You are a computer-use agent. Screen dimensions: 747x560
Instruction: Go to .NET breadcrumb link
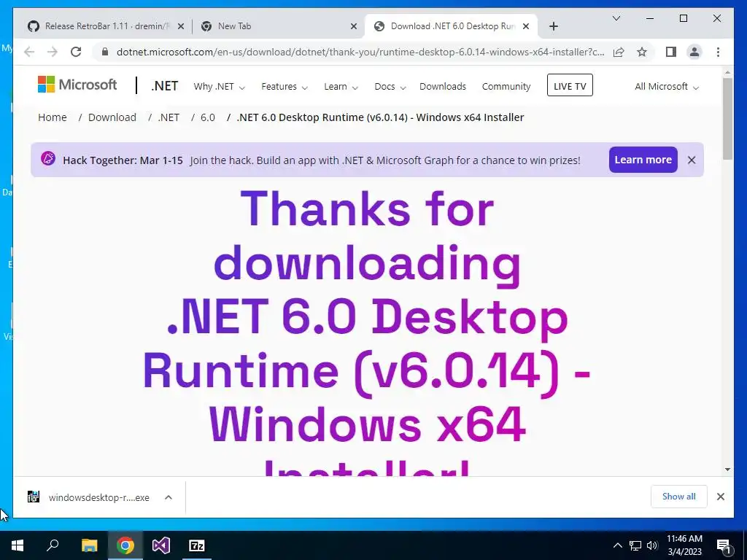pos(169,117)
